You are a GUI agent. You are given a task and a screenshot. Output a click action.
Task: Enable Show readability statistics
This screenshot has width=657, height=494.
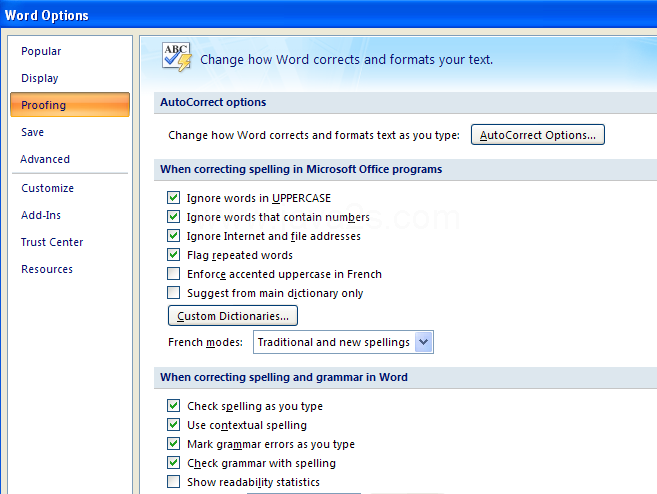click(173, 482)
